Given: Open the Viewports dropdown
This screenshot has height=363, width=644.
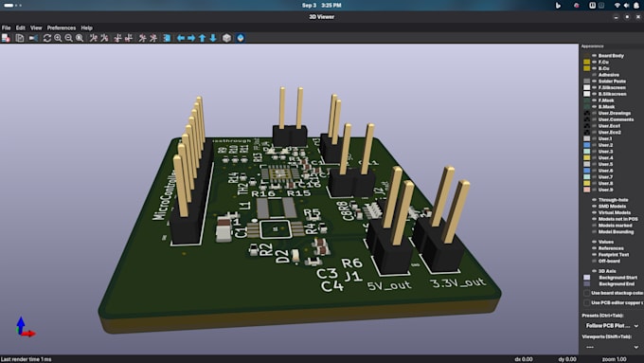Looking at the screenshot, I should (612, 347).
